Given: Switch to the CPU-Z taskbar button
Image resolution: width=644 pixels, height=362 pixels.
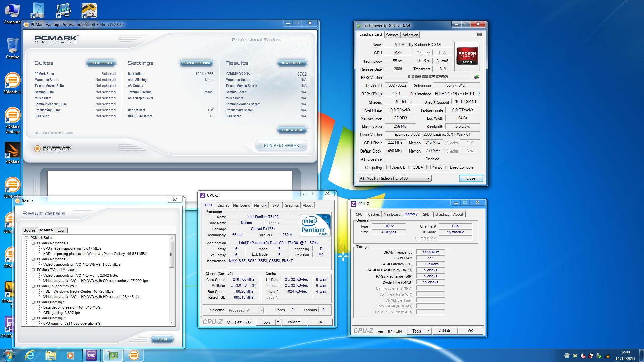Looking at the screenshot, I should click(91, 355).
